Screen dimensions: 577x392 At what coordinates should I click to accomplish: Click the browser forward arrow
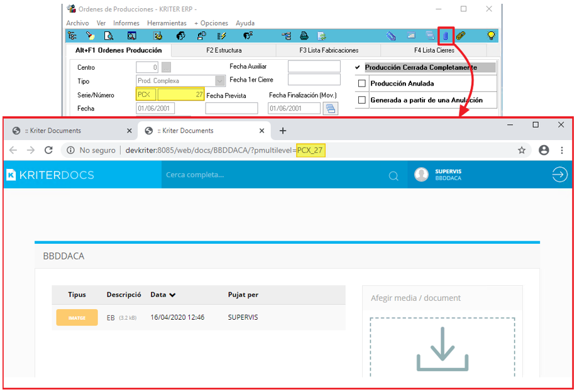[31, 150]
